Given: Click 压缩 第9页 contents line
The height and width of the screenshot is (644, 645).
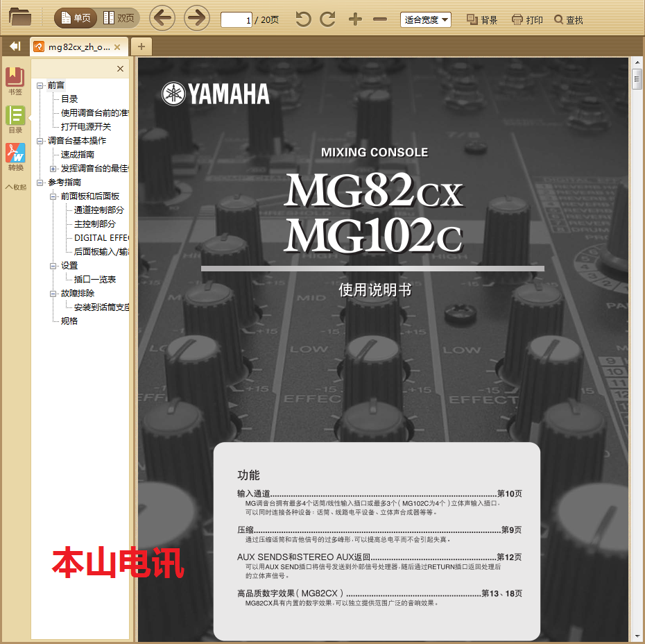Looking at the screenshot, I should coord(379,529).
